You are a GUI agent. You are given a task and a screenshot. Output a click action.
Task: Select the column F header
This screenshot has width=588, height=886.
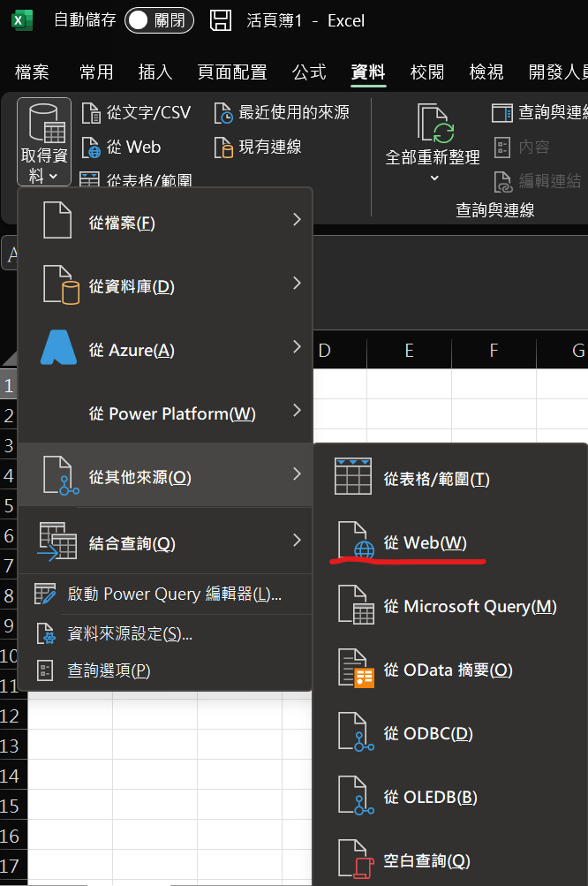coord(493,352)
